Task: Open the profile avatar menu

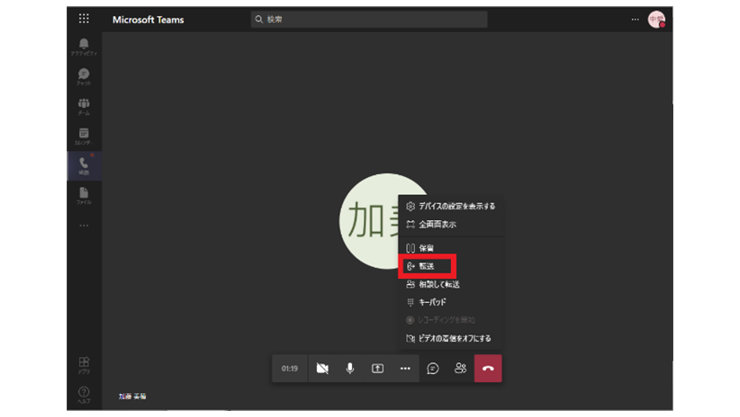Action: click(656, 19)
